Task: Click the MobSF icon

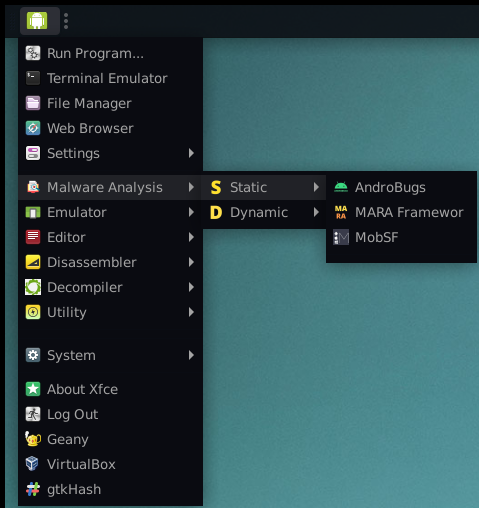Action: (x=341, y=237)
